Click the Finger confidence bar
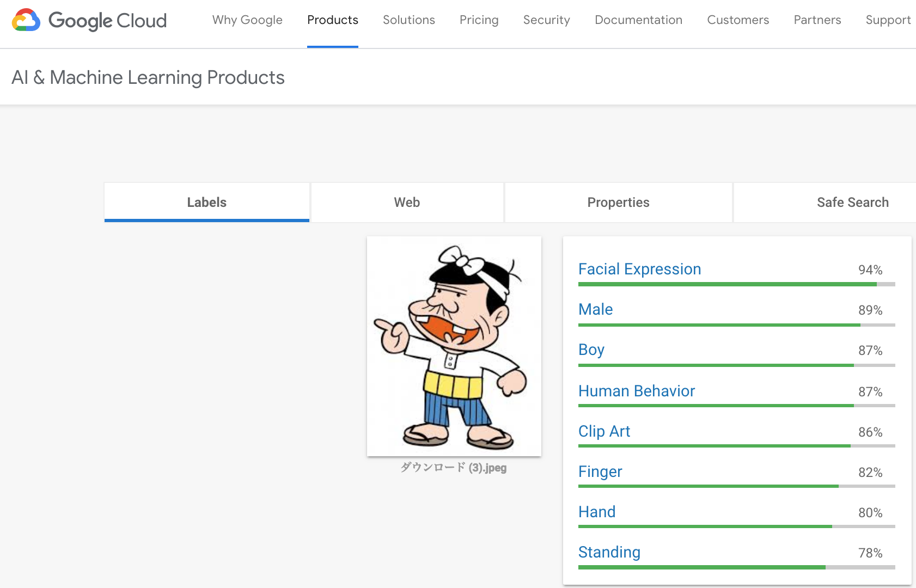Image resolution: width=916 pixels, height=588 pixels. (737, 486)
